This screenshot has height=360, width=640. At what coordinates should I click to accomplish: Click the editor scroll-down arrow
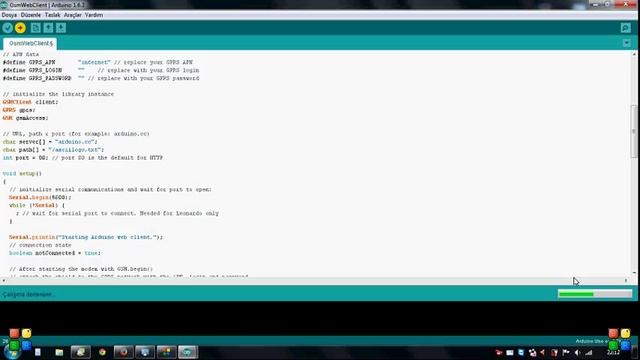click(634, 273)
